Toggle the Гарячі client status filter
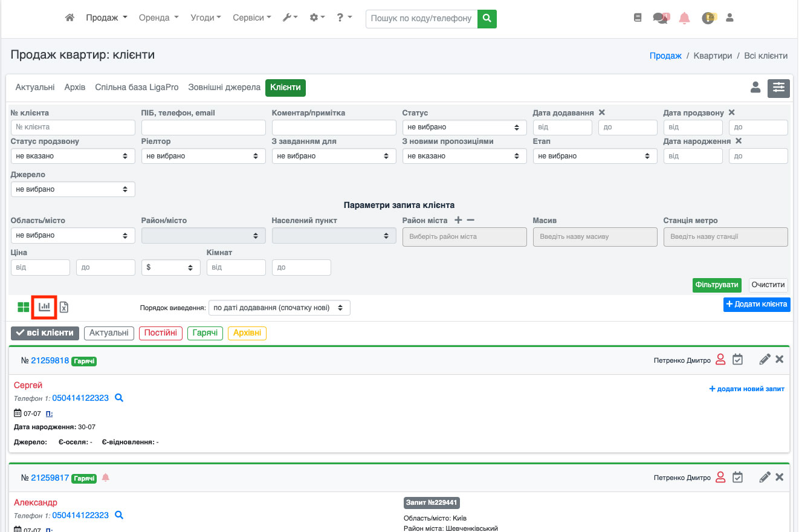The image size is (799, 532). tap(205, 333)
